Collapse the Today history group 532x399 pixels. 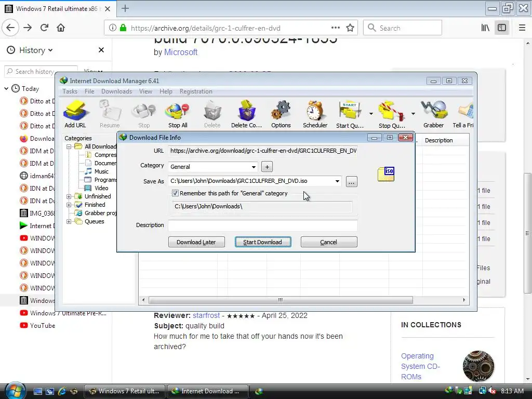(6, 88)
